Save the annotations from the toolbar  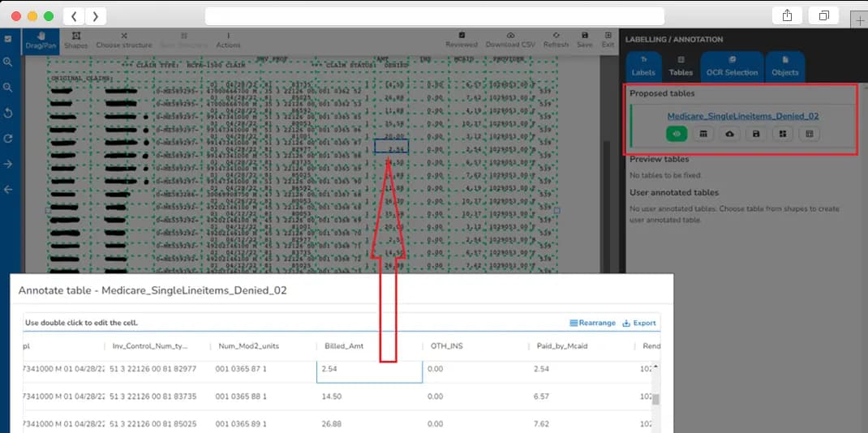coord(584,40)
